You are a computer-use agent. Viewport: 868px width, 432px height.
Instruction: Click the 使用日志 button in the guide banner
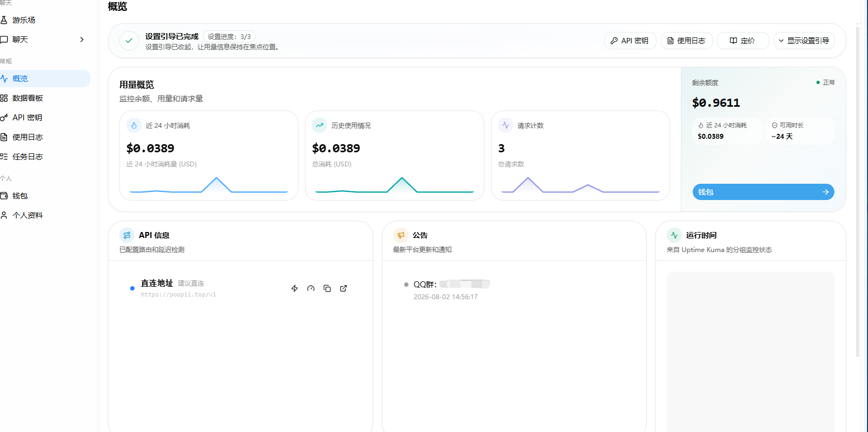[x=686, y=41]
